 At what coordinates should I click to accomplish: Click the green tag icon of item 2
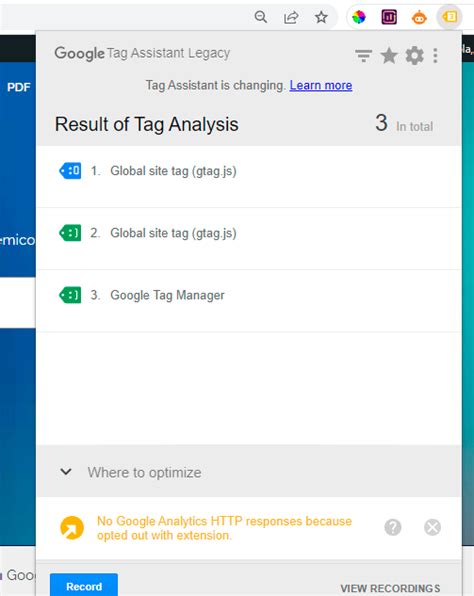coord(70,233)
